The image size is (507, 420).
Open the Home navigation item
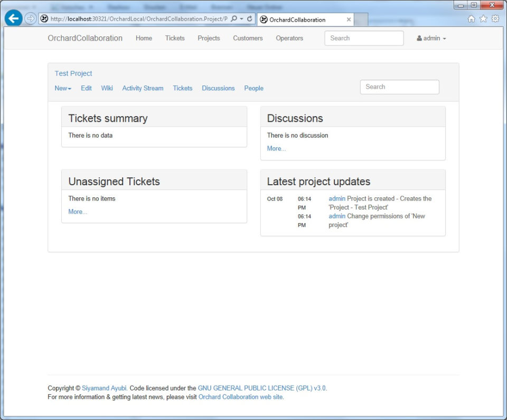[x=144, y=38]
